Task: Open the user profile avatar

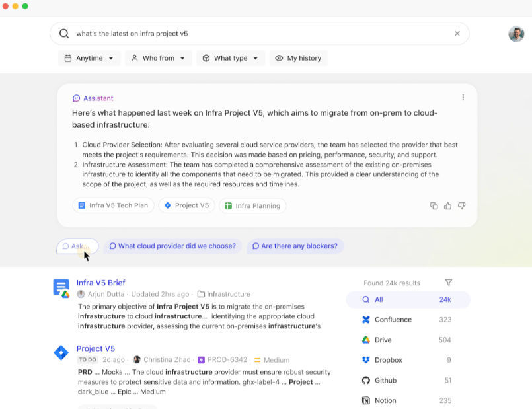Action: [x=516, y=34]
